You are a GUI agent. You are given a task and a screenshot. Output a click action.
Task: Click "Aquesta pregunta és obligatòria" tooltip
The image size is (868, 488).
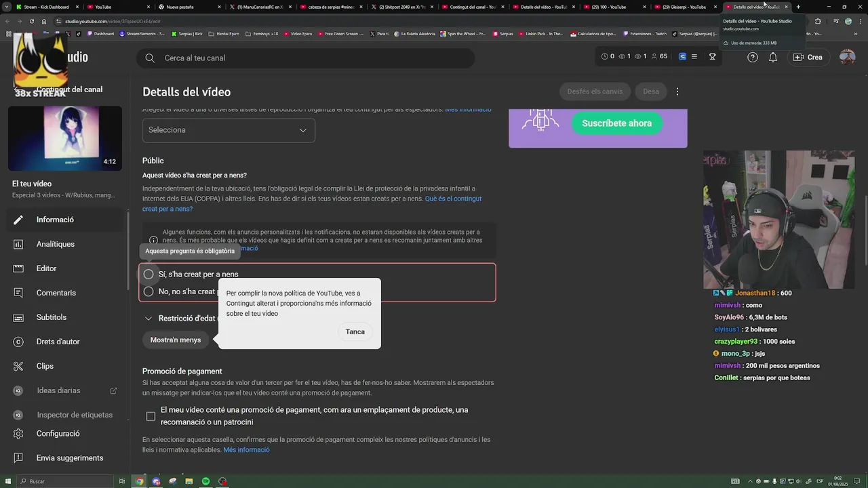coord(190,251)
